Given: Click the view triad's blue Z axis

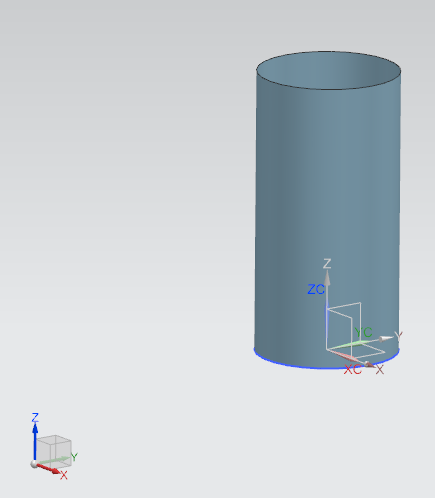Looking at the screenshot, I should (35, 442).
